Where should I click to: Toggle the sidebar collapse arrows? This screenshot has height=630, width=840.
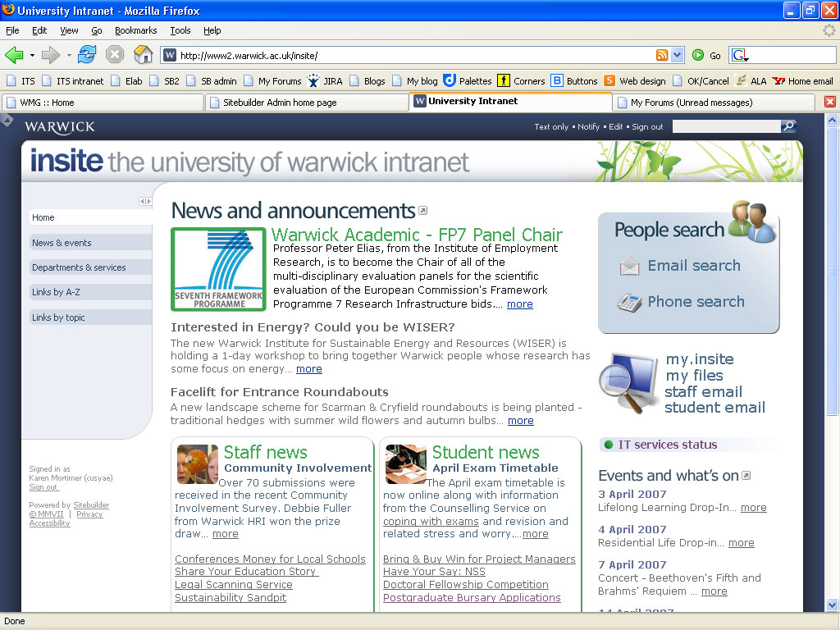pyautogui.click(x=144, y=201)
